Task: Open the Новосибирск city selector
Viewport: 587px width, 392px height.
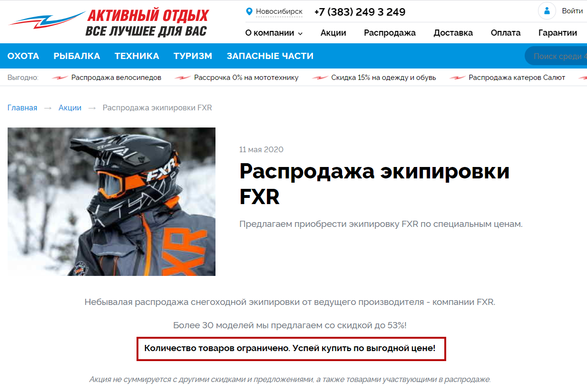Action: [279, 11]
